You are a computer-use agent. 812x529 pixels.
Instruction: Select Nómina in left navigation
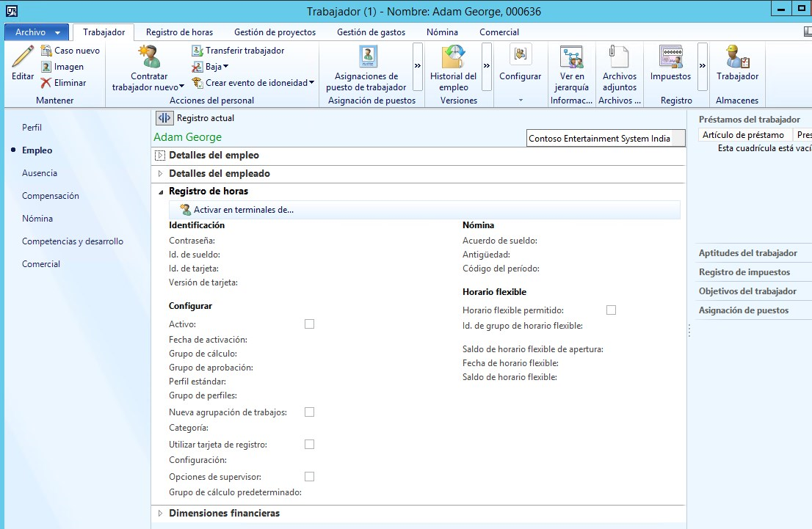tap(37, 219)
